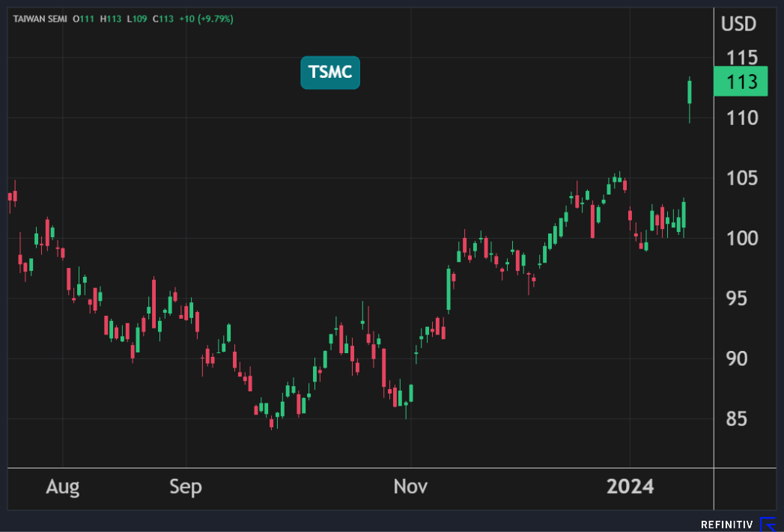This screenshot has height=532, width=784.
Task: Select the TAIWAN SEMI ticker name
Action: [x=40, y=19]
